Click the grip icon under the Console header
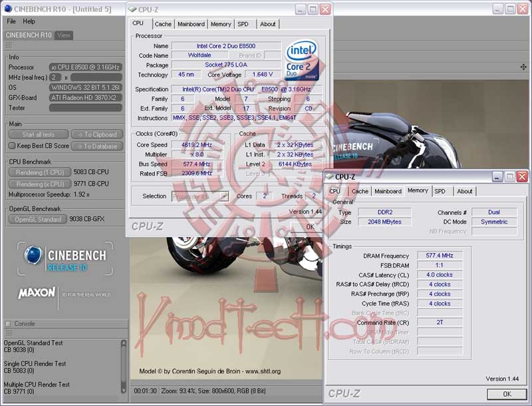 coord(9,333)
